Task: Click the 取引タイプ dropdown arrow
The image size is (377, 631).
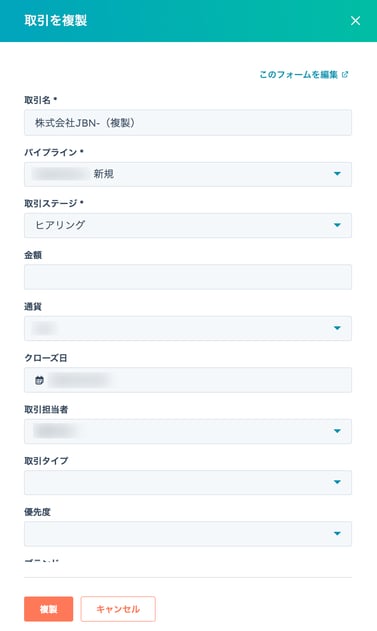Action: [x=337, y=482]
